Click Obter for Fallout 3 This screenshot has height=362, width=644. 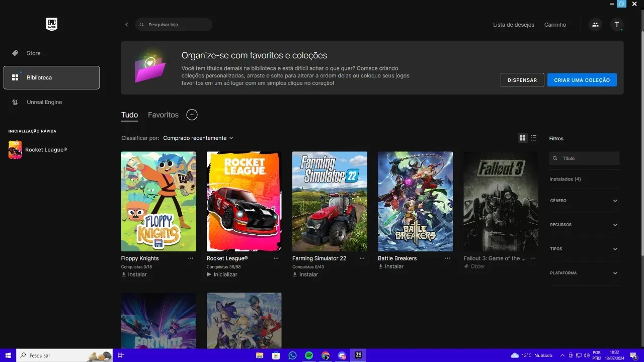(x=474, y=266)
